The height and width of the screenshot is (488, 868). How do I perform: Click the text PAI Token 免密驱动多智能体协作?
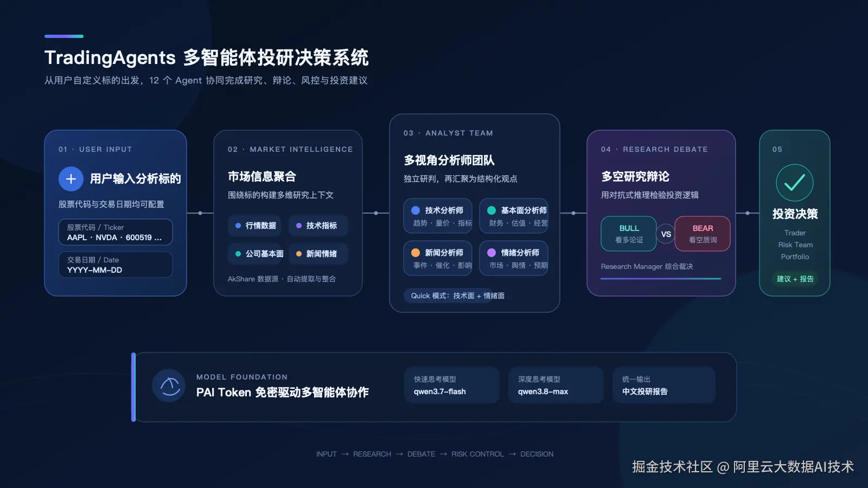tap(283, 392)
